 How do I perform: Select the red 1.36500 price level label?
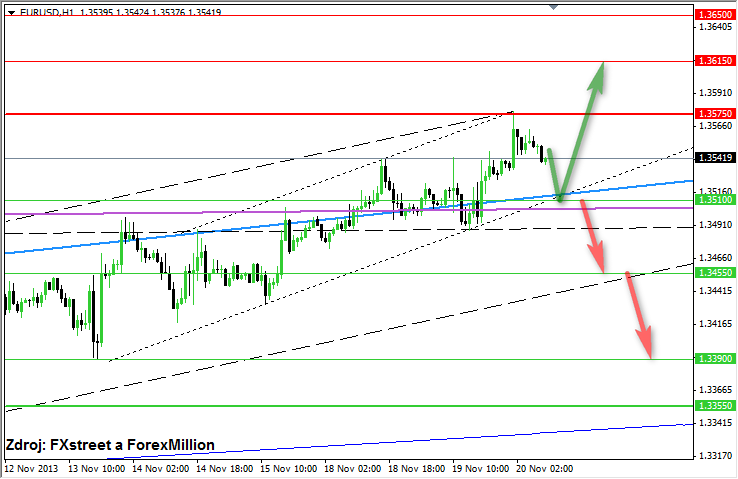715,15
